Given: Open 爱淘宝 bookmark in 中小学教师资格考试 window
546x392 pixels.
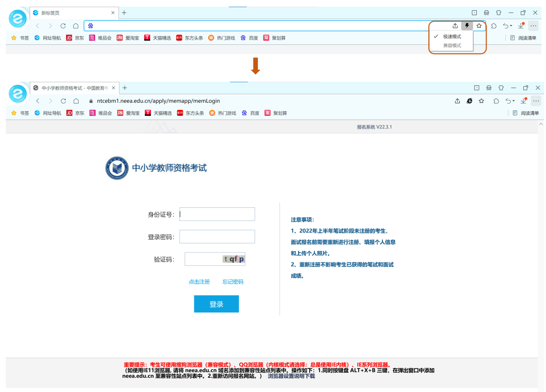Looking at the screenshot, I should pyautogui.click(x=128, y=113).
